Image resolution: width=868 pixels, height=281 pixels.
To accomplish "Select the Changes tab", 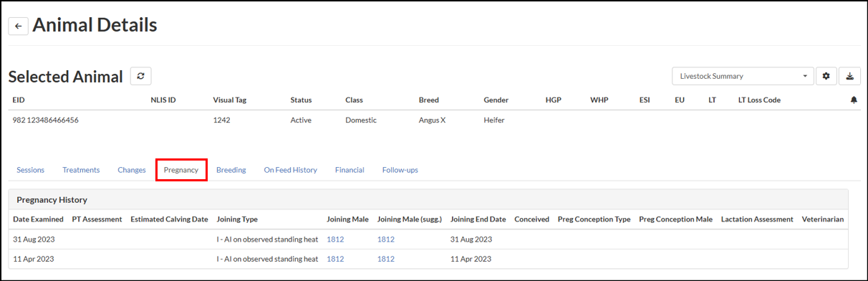I will (x=132, y=170).
